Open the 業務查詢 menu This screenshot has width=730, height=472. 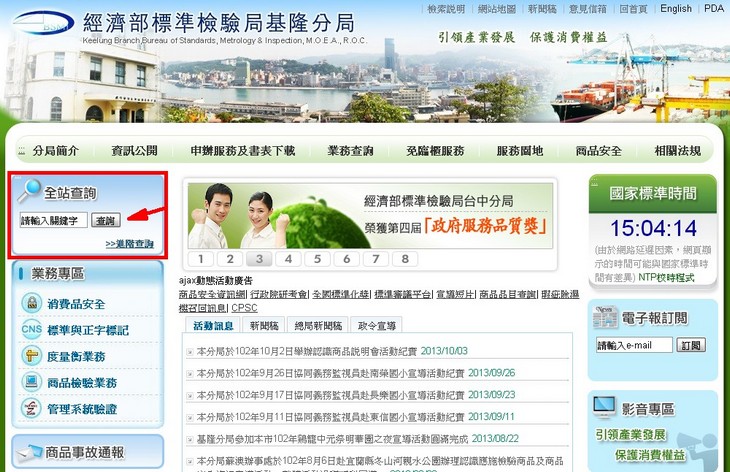tap(350, 151)
